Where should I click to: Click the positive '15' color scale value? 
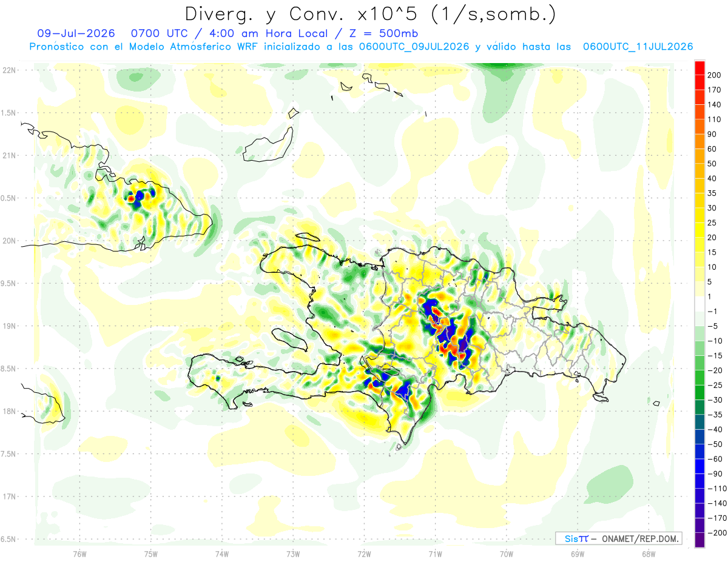tap(713, 252)
